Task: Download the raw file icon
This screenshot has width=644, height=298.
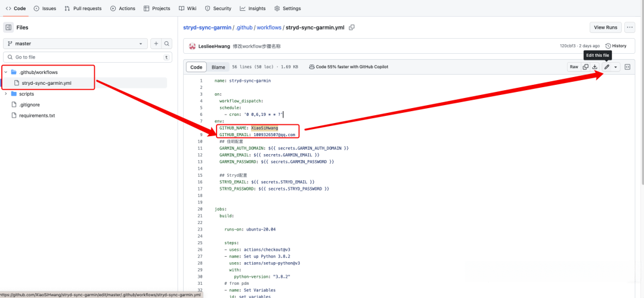Action: [595, 67]
